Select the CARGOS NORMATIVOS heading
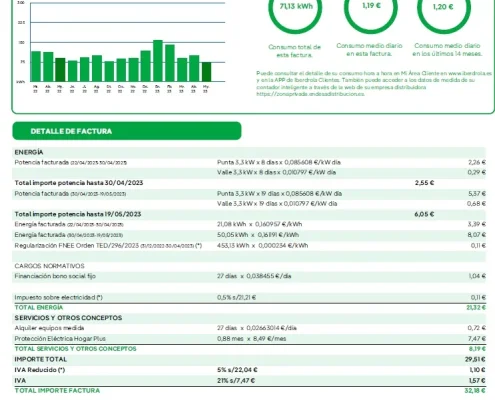Image resolution: width=495 pixels, height=400 pixels. click(49, 266)
